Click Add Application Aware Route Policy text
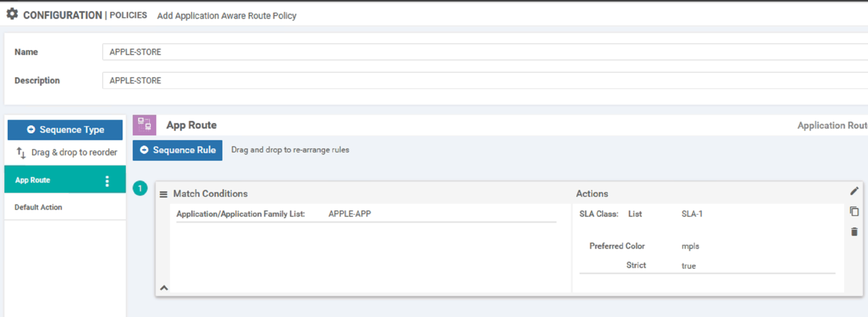This screenshot has width=868, height=317. point(227,16)
